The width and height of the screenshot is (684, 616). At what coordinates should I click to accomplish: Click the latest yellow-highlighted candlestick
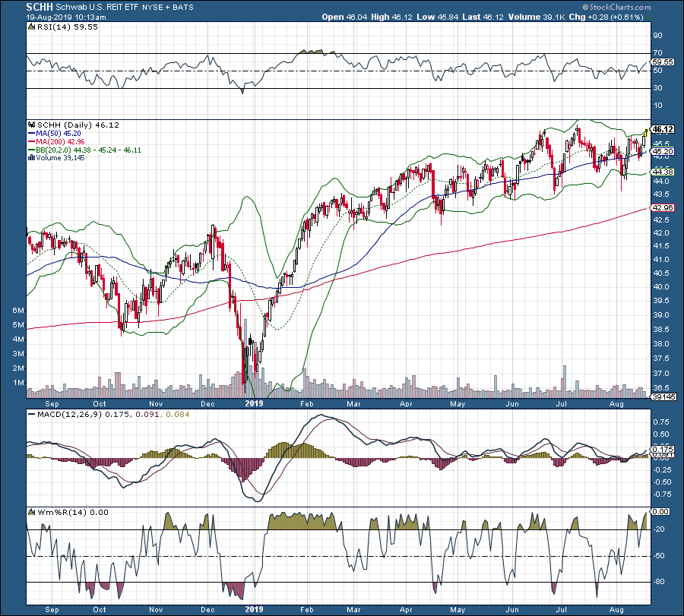click(x=647, y=132)
